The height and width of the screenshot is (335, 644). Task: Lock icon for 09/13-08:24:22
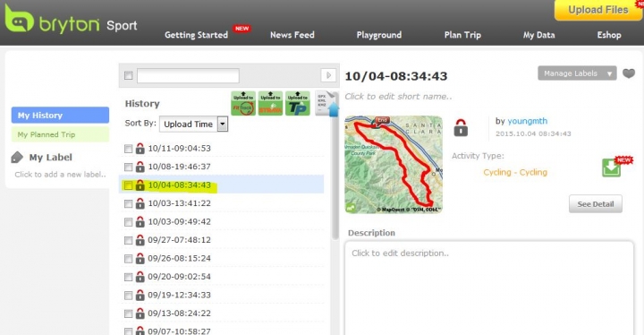[x=140, y=314]
